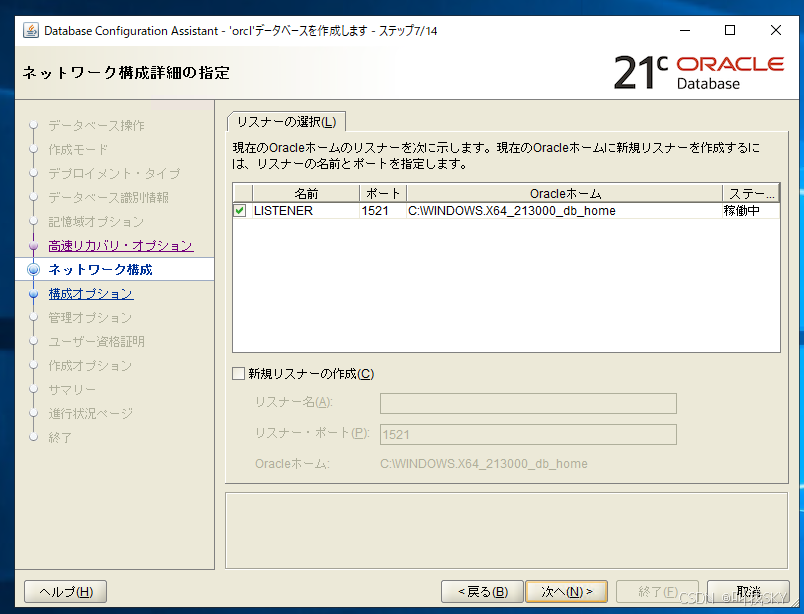Open 高速リカバリ・オプション step link
804x614 pixels.
(x=120, y=246)
